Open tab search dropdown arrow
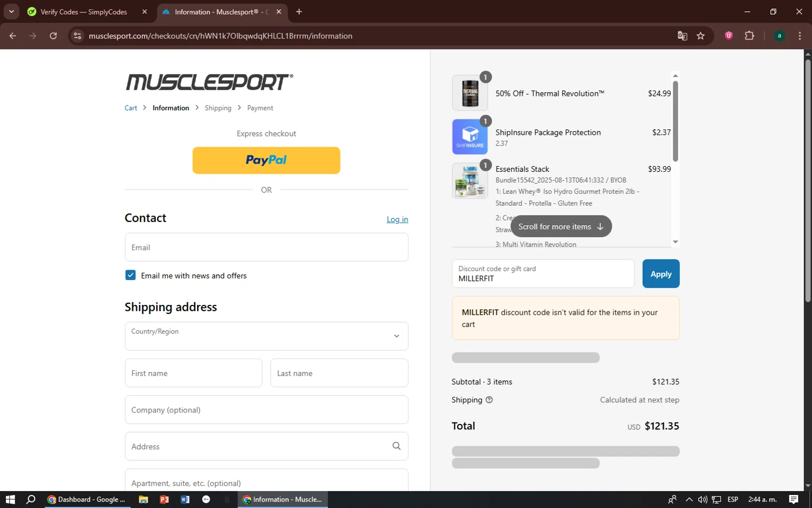Viewport: 812px width, 508px height. click(x=11, y=11)
